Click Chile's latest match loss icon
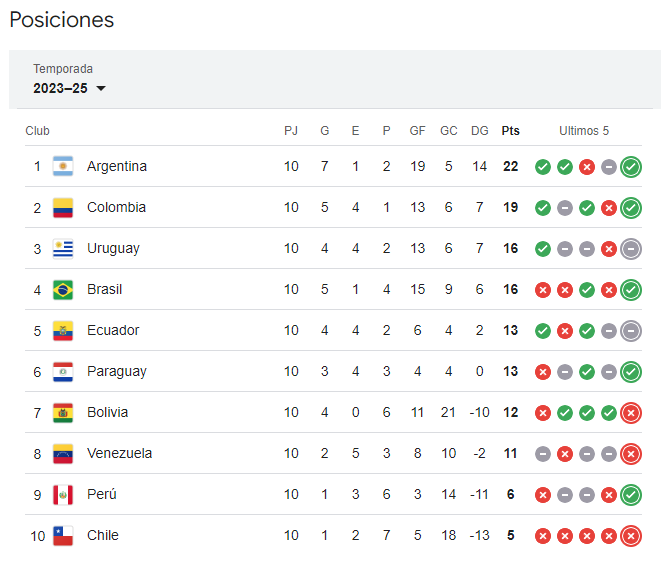The width and height of the screenshot is (664, 566). click(x=630, y=535)
